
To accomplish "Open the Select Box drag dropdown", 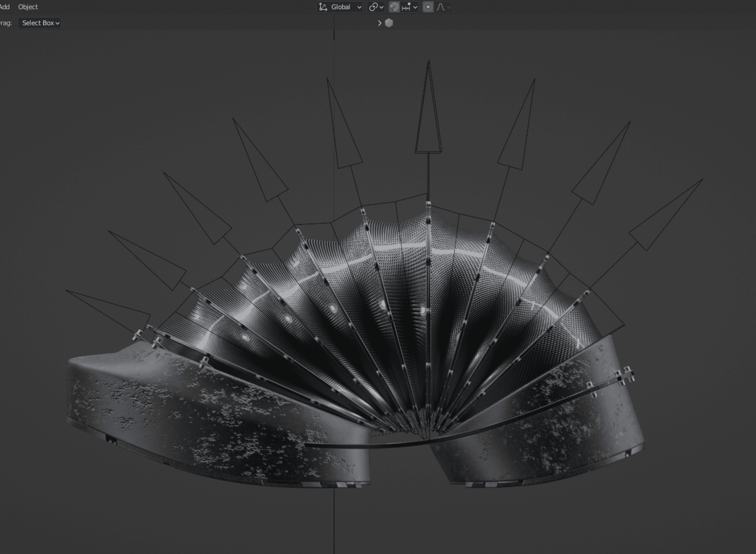I will [x=40, y=23].
